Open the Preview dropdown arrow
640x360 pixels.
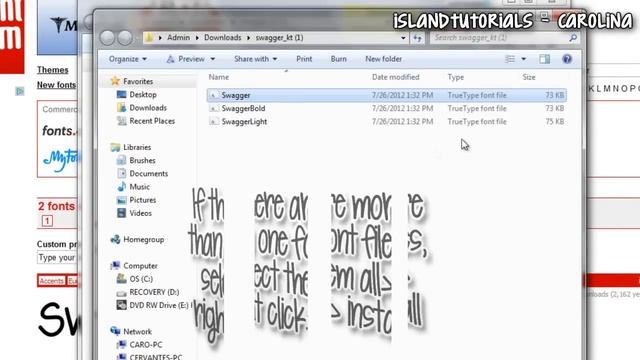point(213,60)
